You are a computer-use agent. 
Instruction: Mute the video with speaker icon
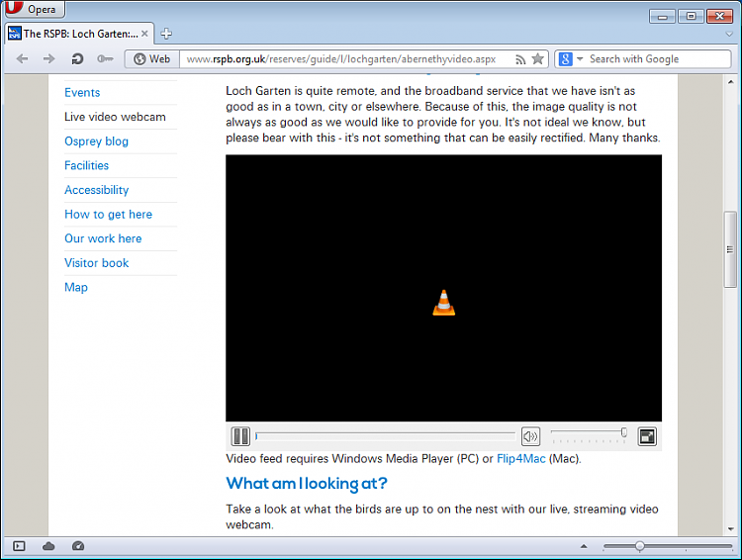(x=530, y=436)
